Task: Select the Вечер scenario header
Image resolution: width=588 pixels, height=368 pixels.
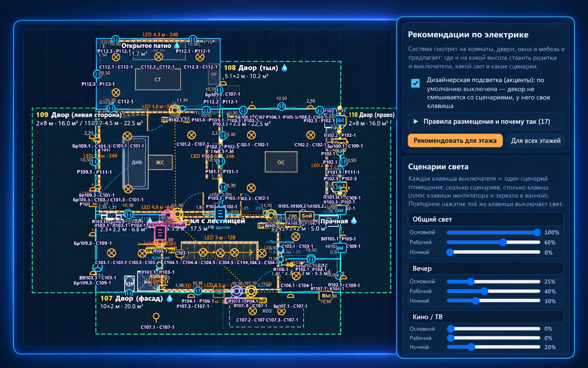Action: coord(486,268)
